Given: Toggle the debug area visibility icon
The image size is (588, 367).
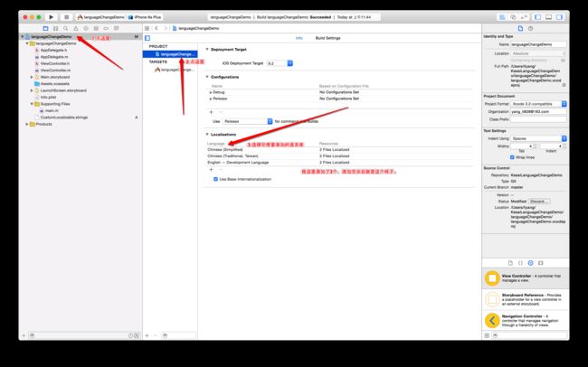Looking at the screenshot, I should [x=548, y=17].
